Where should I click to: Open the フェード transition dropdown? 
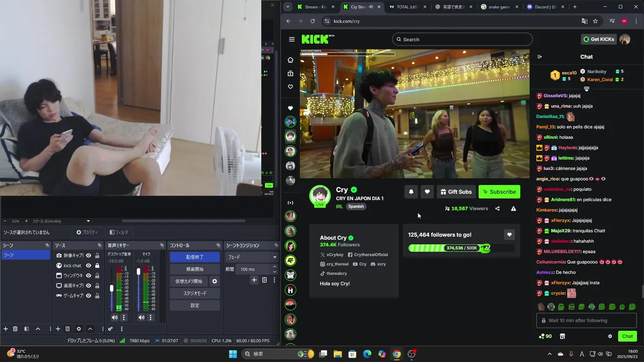pyautogui.click(x=252, y=257)
